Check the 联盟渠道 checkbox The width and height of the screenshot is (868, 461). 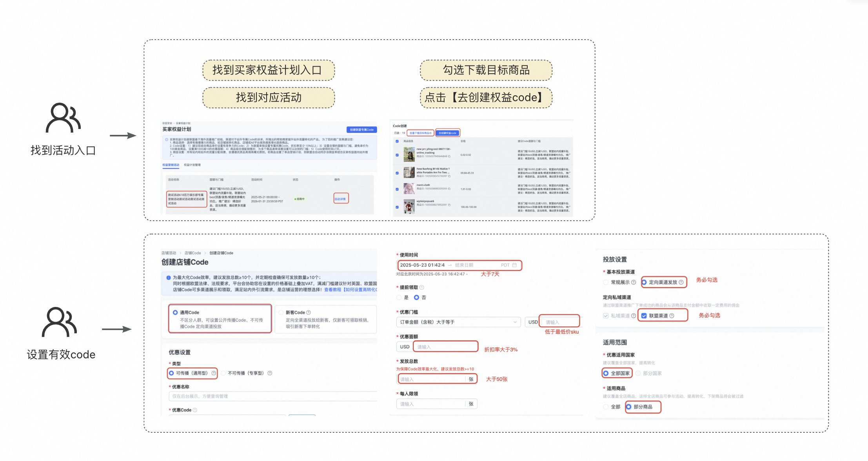pyautogui.click(x=644, y=316)
